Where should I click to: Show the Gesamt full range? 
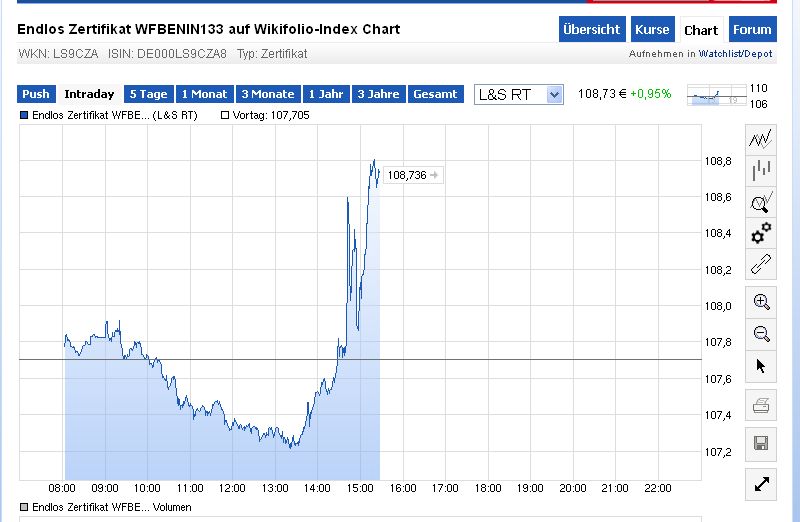[x=436, y=94]
